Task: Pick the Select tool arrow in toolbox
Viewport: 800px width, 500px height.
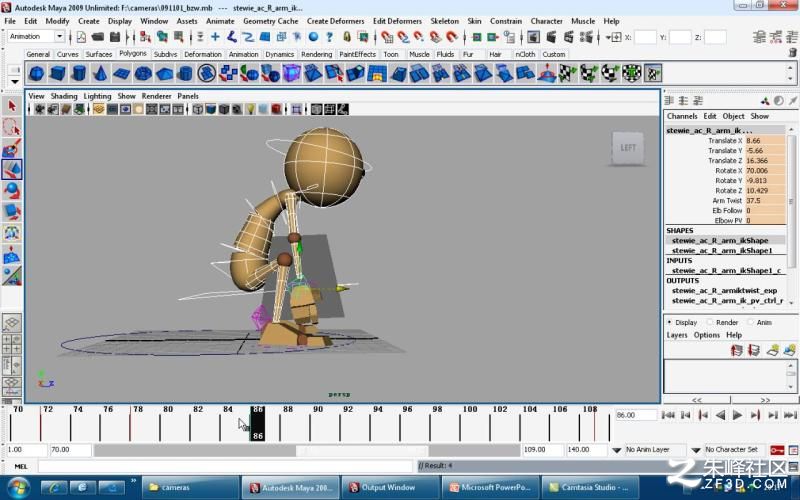Action: (x=12, y=106)
